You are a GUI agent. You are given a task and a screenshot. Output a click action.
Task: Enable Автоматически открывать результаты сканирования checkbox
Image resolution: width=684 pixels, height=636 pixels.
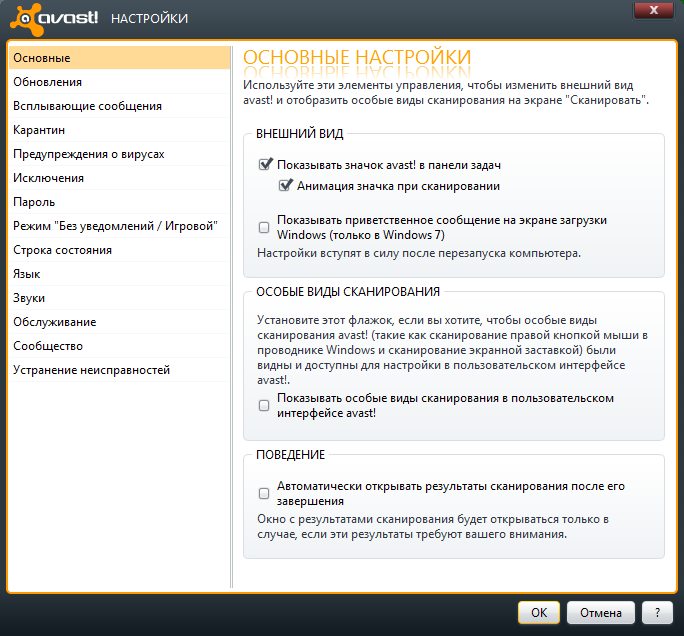(x=264, y=493)
